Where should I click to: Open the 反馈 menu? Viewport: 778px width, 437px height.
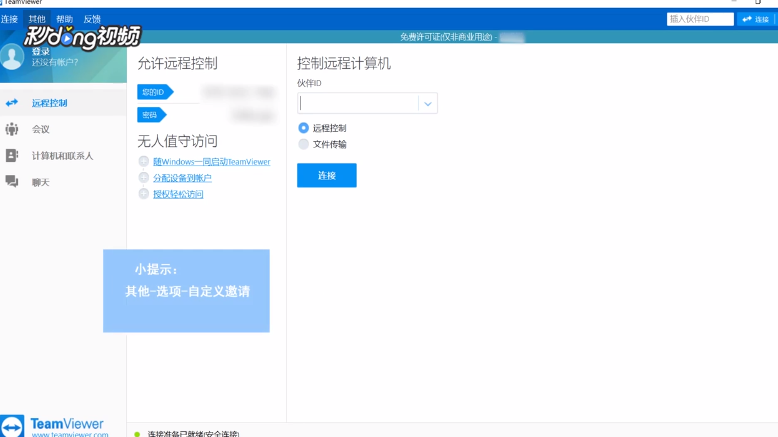(x=92, y=19)
